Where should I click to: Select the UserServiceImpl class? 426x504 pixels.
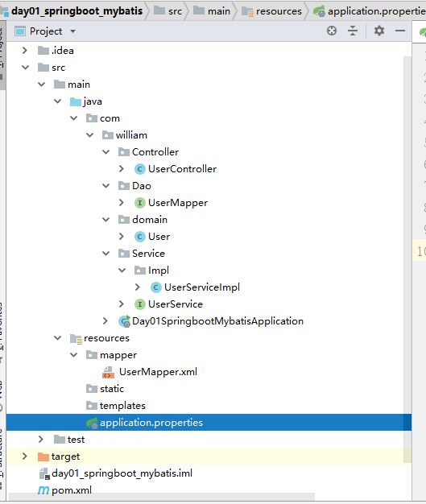click(x=202, y=287)
